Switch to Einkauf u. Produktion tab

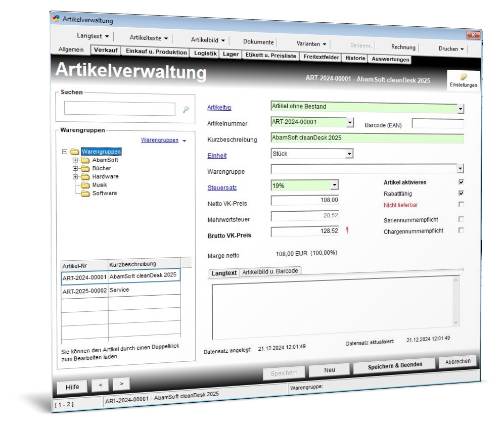[x=156, y=52]
